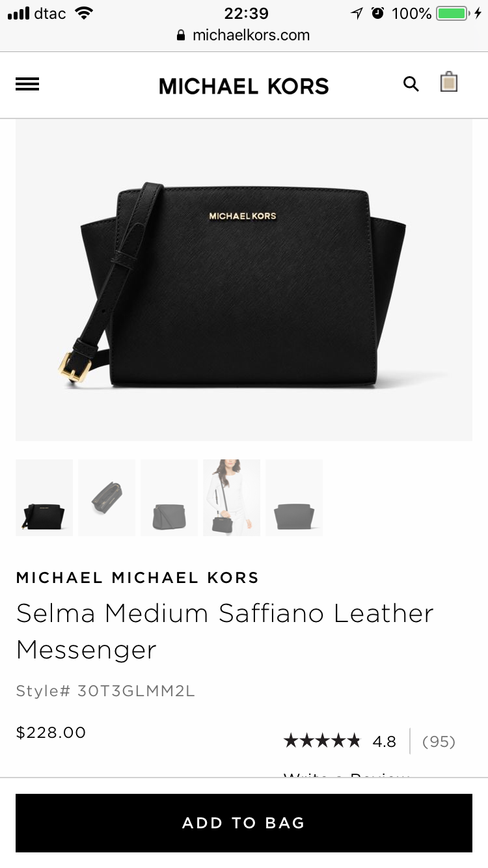The width and height of the screenshot is (488, 868).
Task: Tap the Wi-Fi icon in status bar
Action: tap(84, 13)
